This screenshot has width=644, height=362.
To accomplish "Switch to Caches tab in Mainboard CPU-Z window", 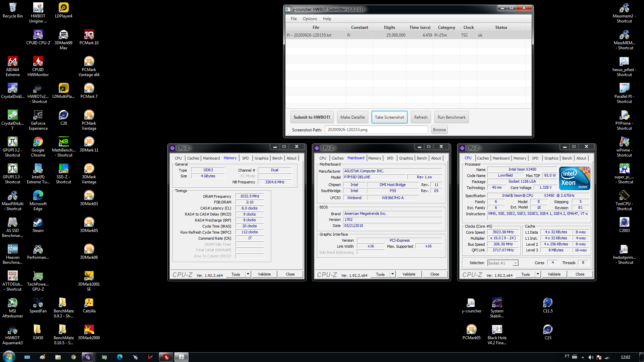I will pos(338,158).
